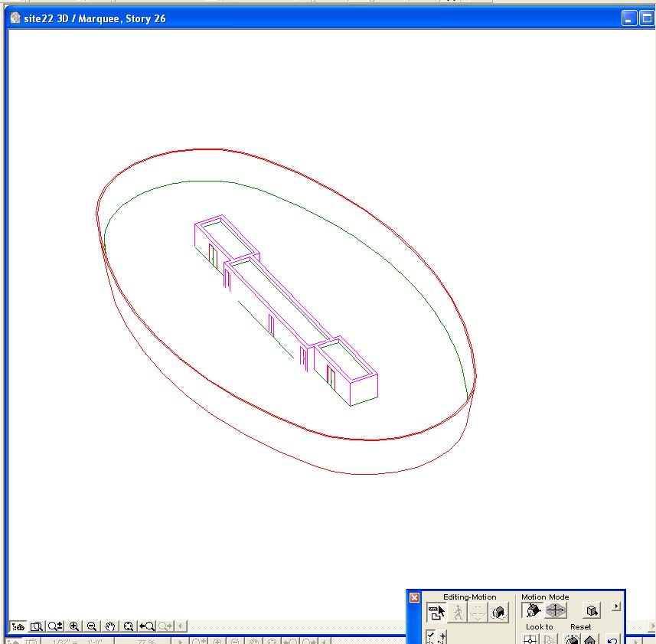Click the site22 3D / Marquee title text
This screenshot has height=644, width=656.
coord(95,18)
